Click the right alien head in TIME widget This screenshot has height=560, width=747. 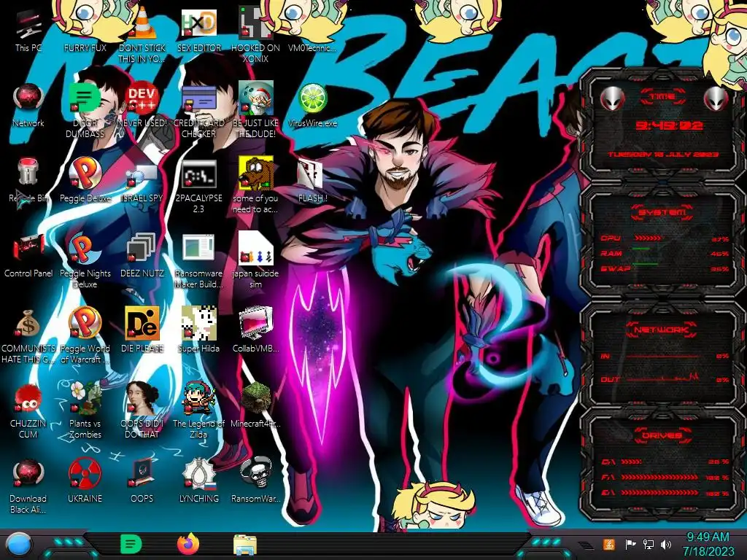(716, 98)
